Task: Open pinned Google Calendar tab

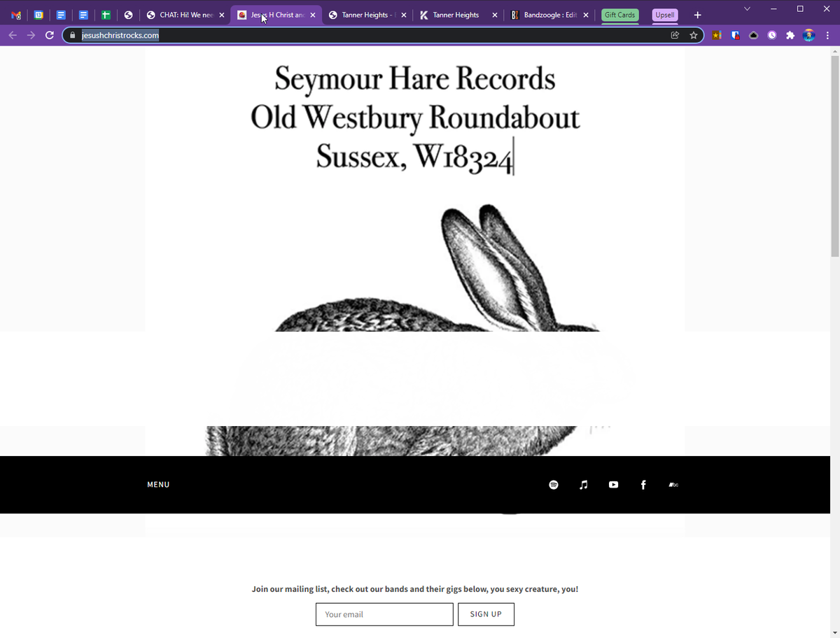Action: coord(39,15)
